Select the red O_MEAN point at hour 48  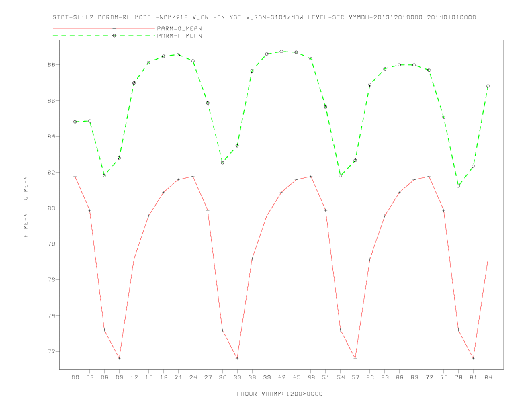(311, 177)
